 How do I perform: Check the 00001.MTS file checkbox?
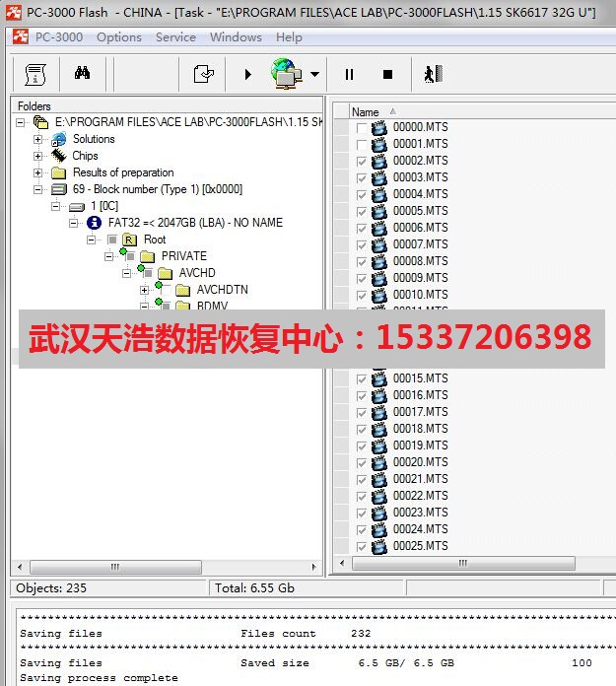(362, 144)
